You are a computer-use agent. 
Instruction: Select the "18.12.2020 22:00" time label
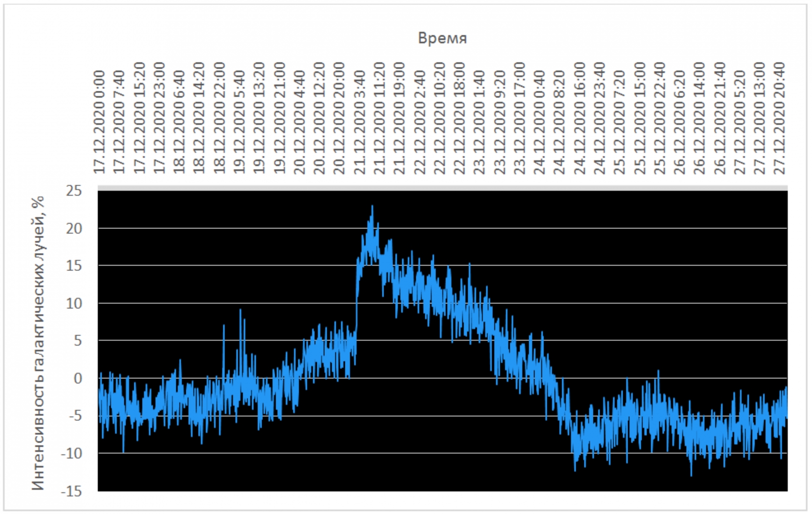tap(219, 118)
